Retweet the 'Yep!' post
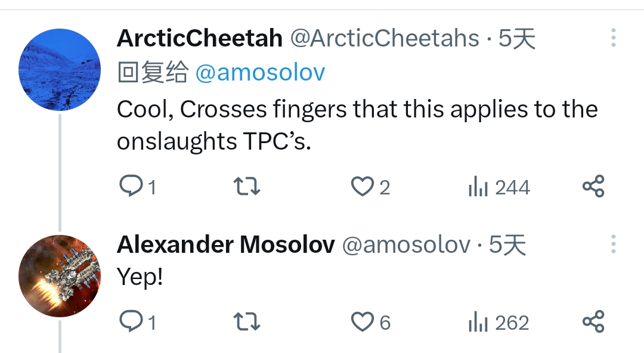 click(246, 322)
